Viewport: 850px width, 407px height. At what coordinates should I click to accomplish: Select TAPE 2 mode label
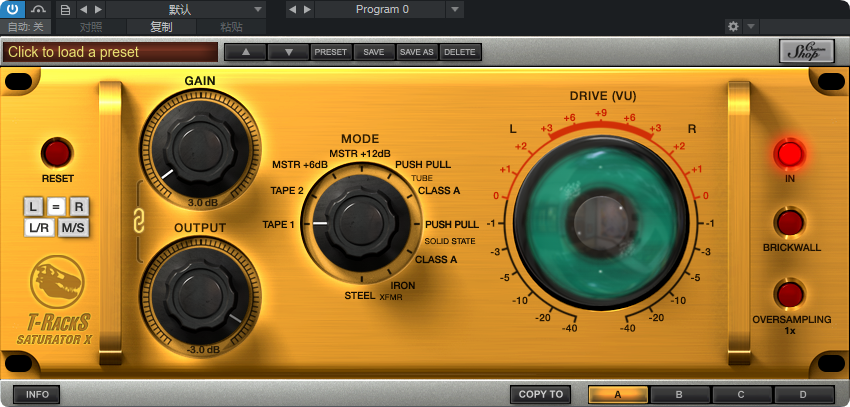coord(287,190)
